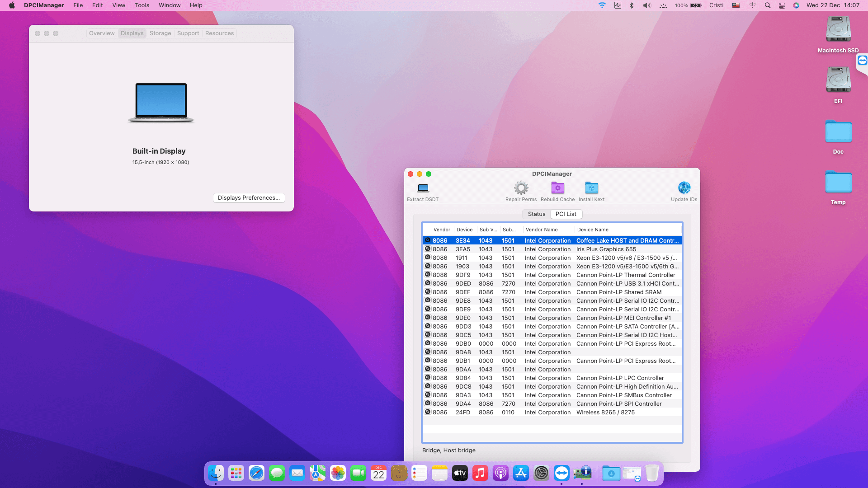Click the volume icon in the menu bar
This screenshot has height=488, width=868.
pyautogui.click(x=647, y=5)
